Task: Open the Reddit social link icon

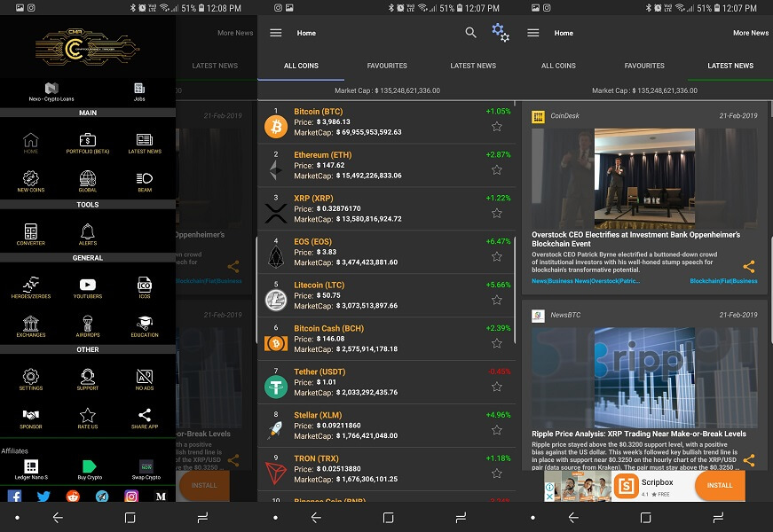Action: click(x=73, y=497)
